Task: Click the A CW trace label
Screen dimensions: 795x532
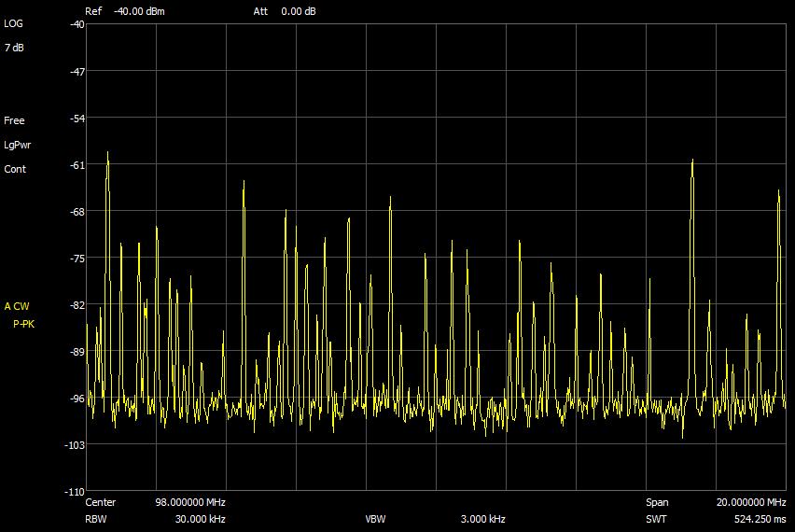Action: pyautogui.click(x=17, y=306)
